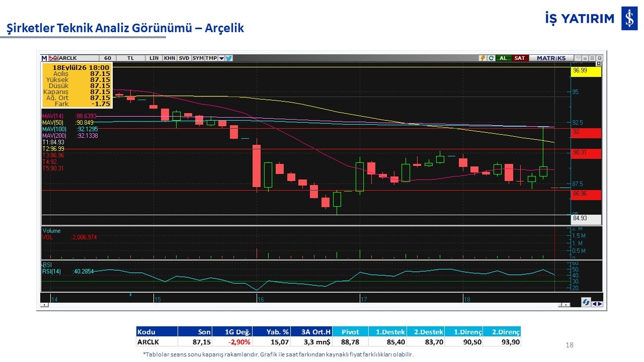
Task: Open the chart indicator icon beside ARCLK
Action: 53,58
